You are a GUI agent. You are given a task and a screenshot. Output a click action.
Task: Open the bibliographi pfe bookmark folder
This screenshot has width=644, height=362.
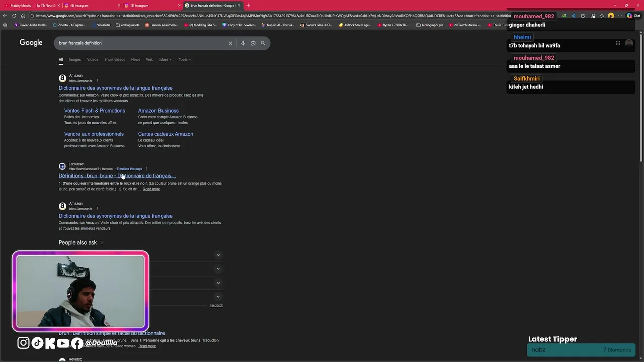(430, 25)
